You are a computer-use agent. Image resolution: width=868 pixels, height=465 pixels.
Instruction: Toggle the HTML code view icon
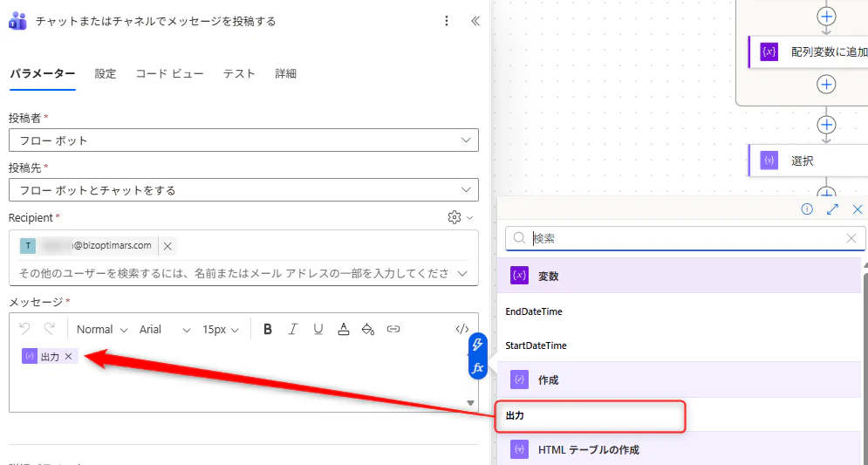click(x=462, y=330)
